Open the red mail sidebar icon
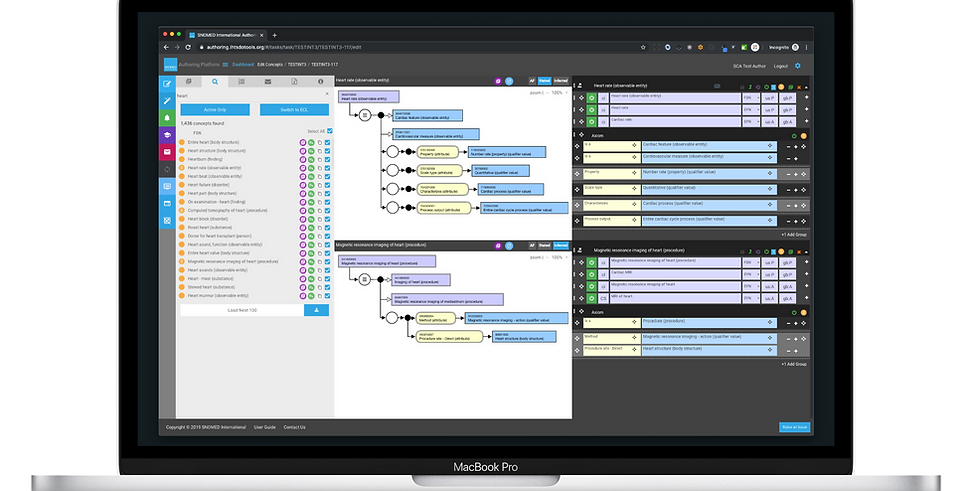 tap(168, 152)
